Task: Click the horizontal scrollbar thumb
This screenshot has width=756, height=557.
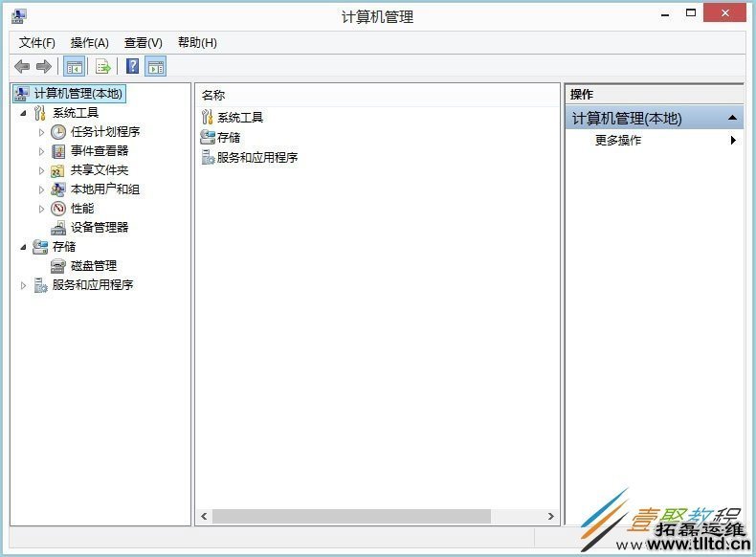Action: [351, 517]
